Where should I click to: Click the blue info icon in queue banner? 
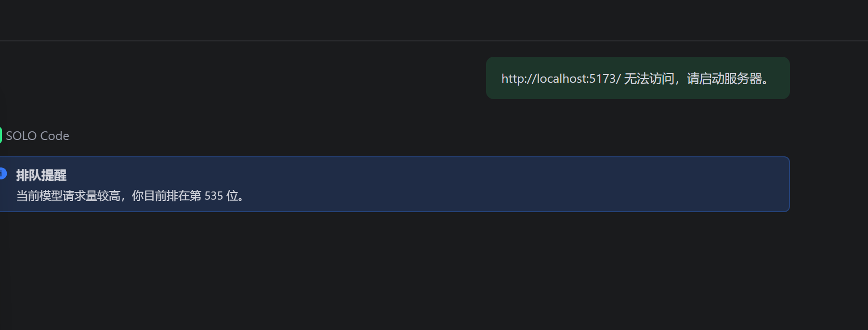click(x=2, y=174)
